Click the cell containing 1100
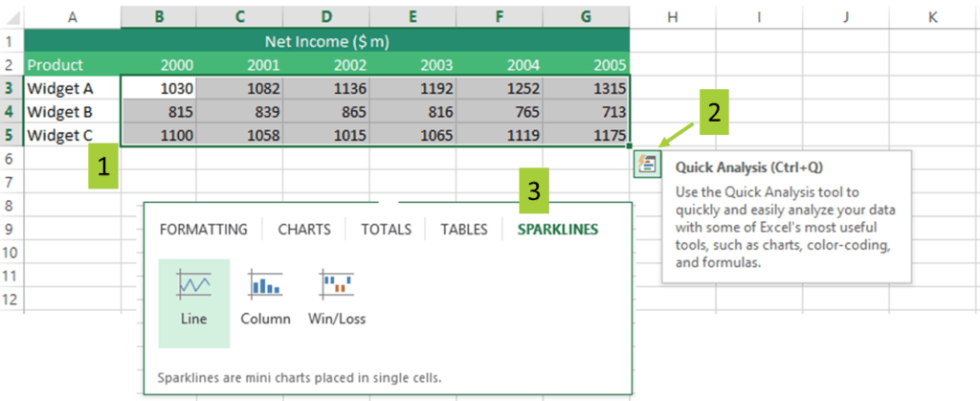The image size is (980, 401). [x=160, y=135]
